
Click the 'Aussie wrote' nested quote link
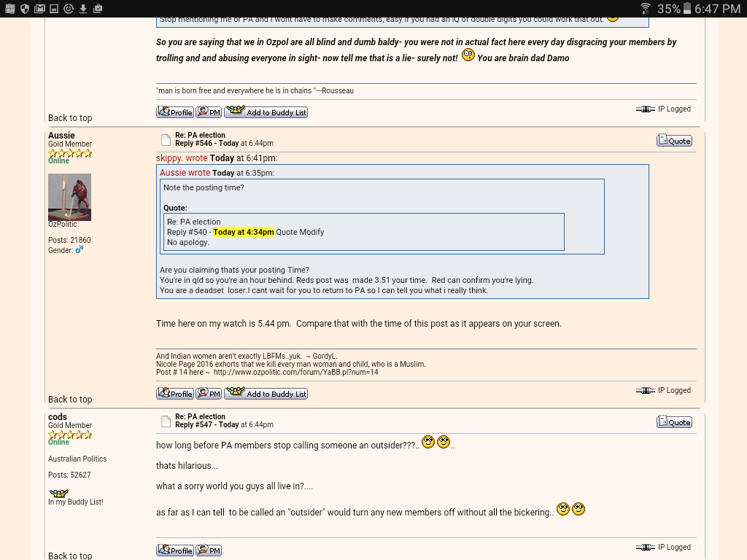(x=185, y=173)
